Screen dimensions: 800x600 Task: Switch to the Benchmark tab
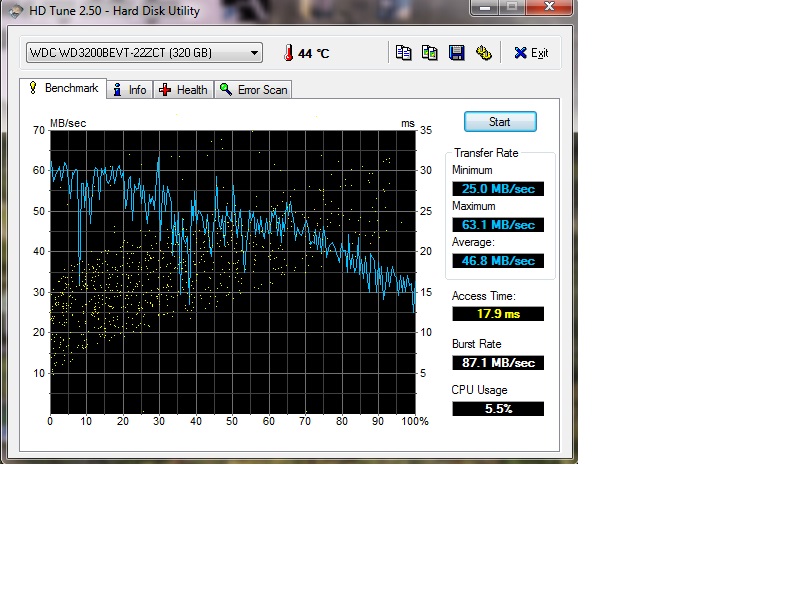click(63, 89)
